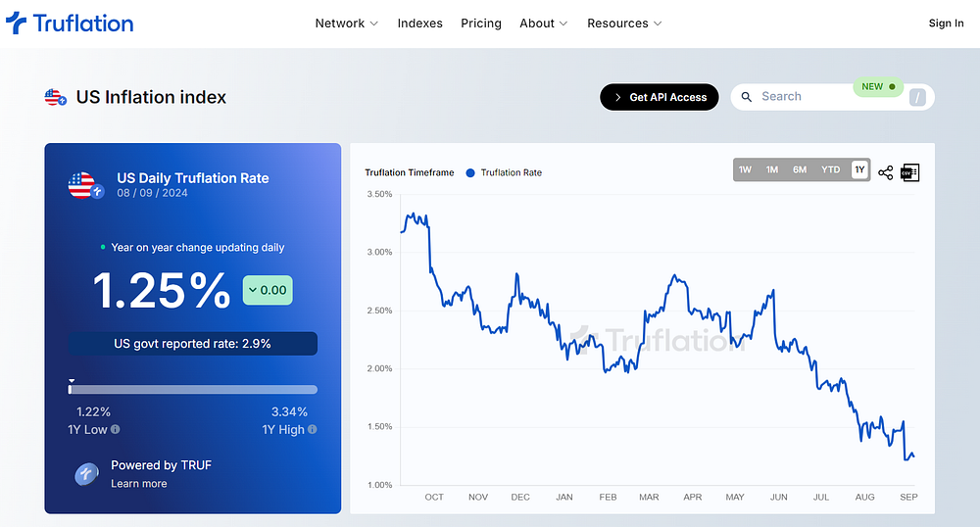Click the Powered by TRUF text
Viewport: 980px width, 527px height.
click(162, 465)
